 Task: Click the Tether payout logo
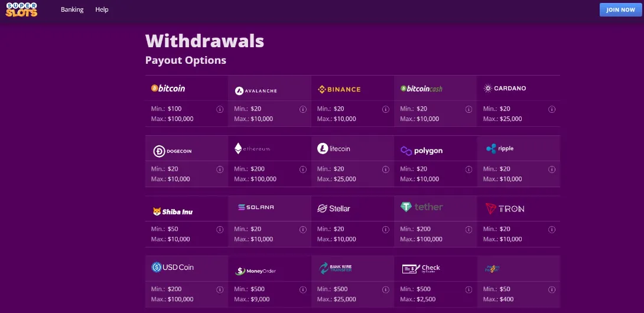pos(421,207)
